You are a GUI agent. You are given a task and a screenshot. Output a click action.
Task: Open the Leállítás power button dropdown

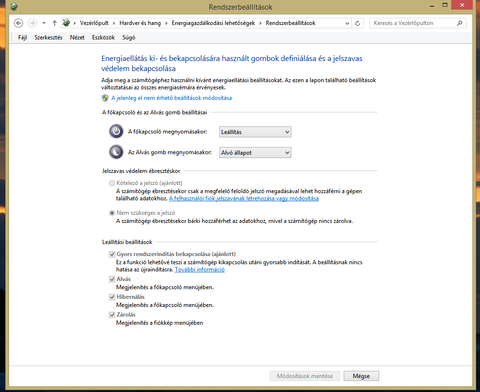point(255,132)
